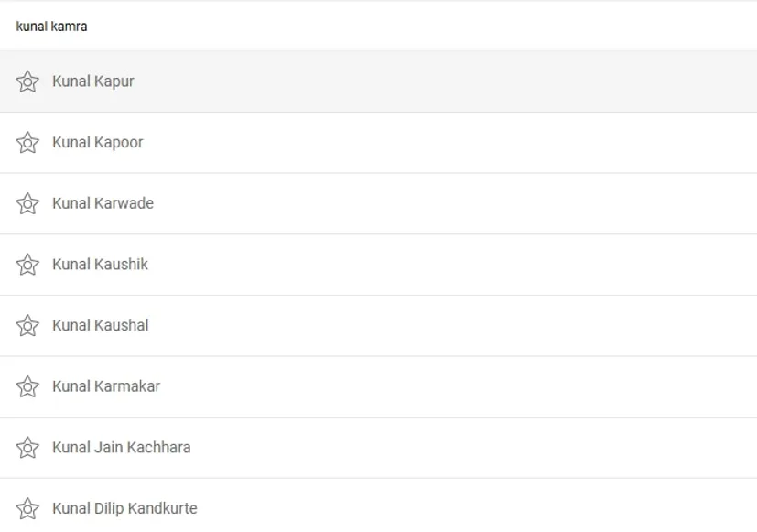The height and width of the screenshot is (532, 757).
Task: Click the star icon beside Kunal Kapur
Action: 27,81
